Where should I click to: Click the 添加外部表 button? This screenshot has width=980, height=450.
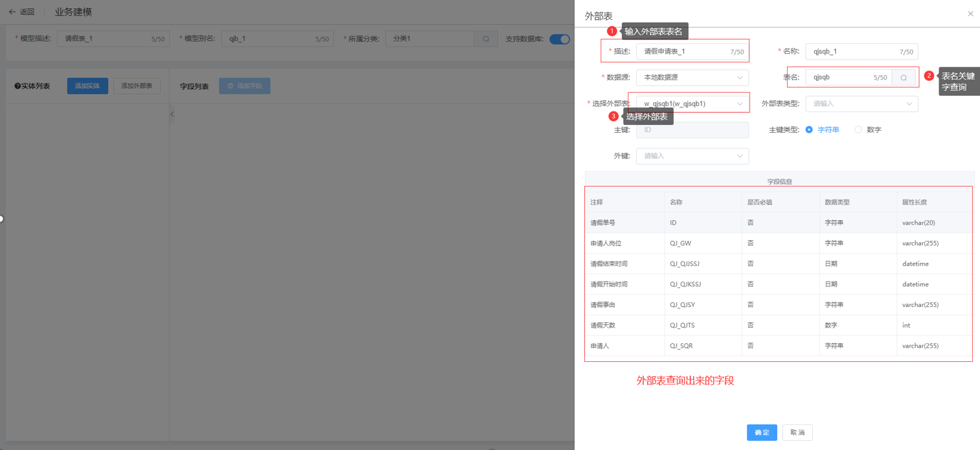137,86
